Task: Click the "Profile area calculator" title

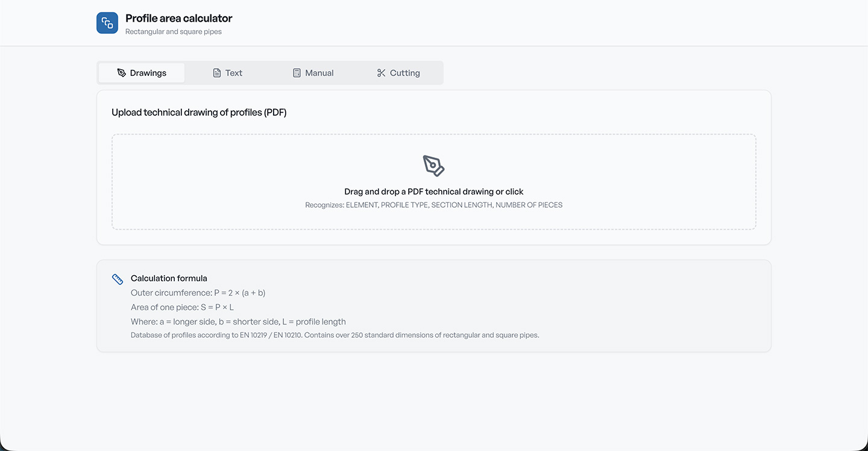Action: coord(179,19)
